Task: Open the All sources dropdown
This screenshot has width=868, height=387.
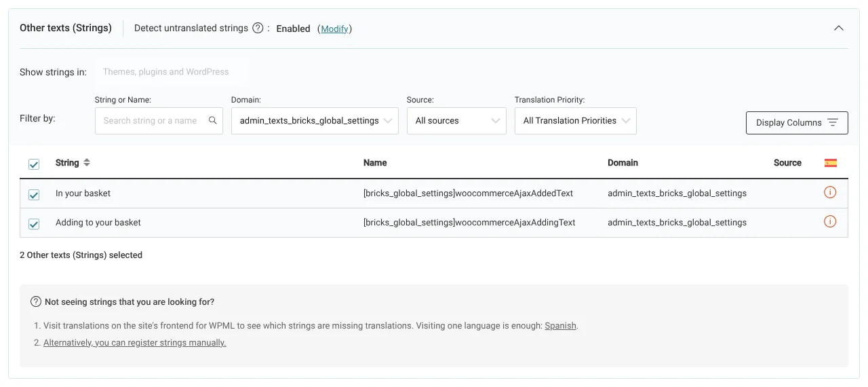Action: point(456,121)
